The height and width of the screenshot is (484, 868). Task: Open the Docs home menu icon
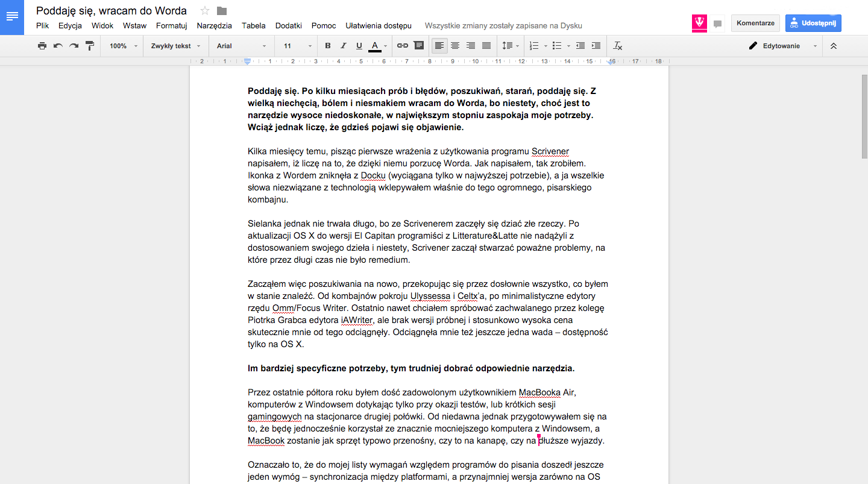click(x=12, y=17)
